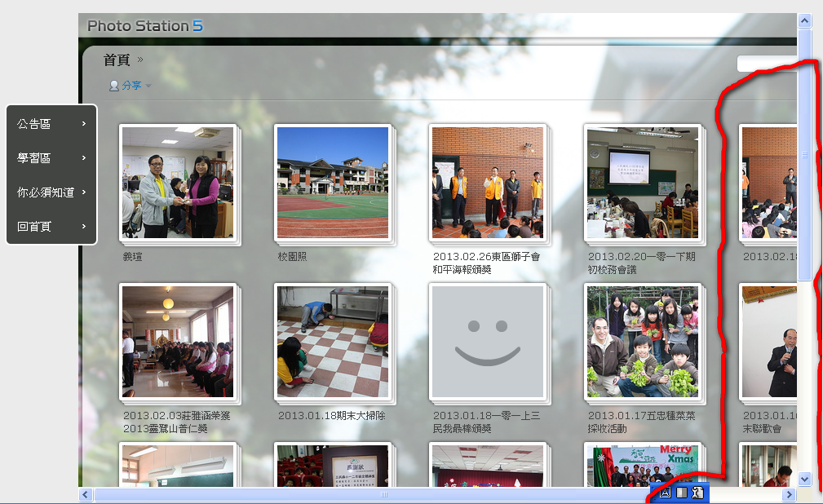Click the horizontal scrollbar right arrow
Image resolution: width=823 pixels, height=504 pixels.
pyautogui.click(x=789, y=494)
